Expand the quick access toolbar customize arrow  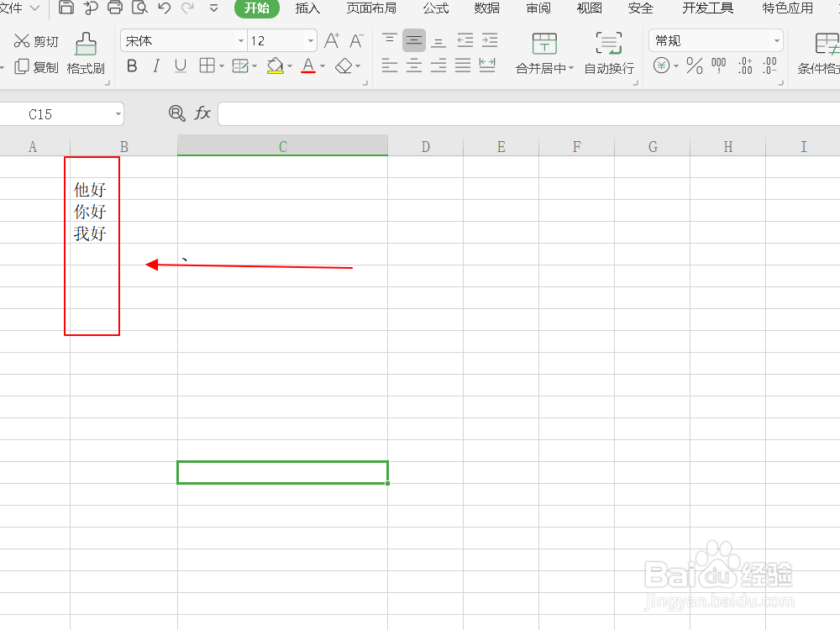213,8
